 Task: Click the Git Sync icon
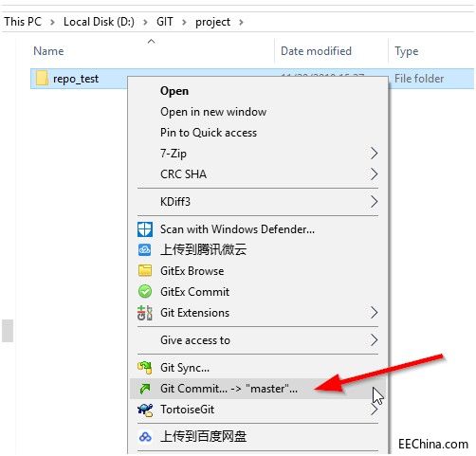(145, 368)
